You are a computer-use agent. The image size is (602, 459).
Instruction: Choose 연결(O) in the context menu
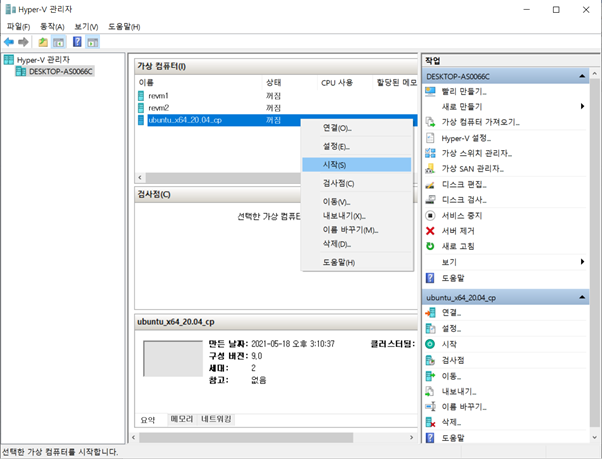click(x=357, y=128)
